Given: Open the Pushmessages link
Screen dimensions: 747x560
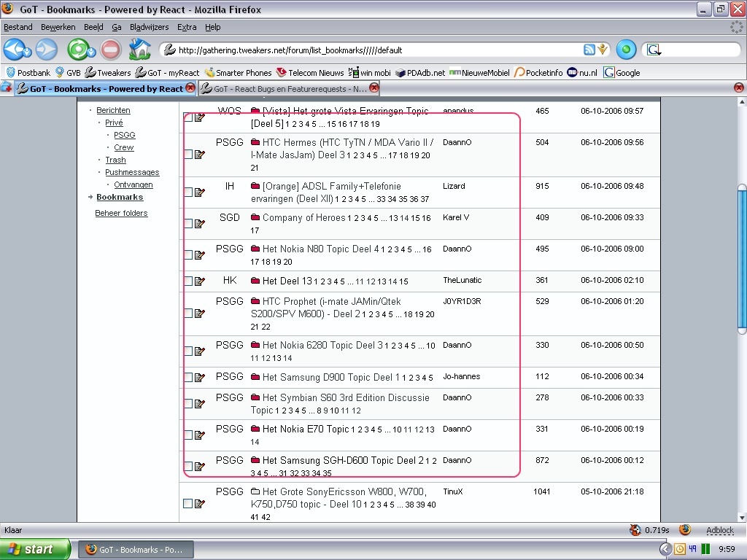Looking at the screenshot, I should 132,172.
